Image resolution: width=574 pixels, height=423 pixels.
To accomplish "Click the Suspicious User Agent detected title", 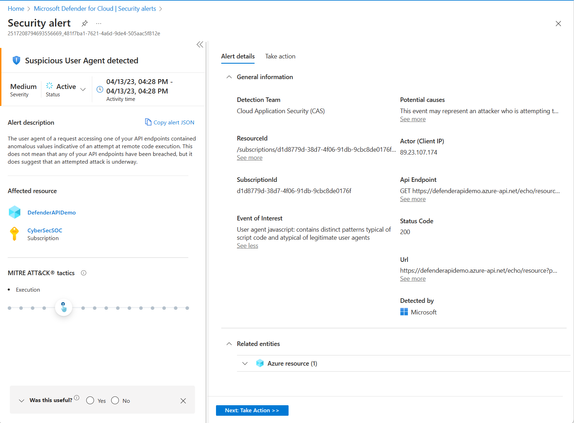I will coord(82,60).
